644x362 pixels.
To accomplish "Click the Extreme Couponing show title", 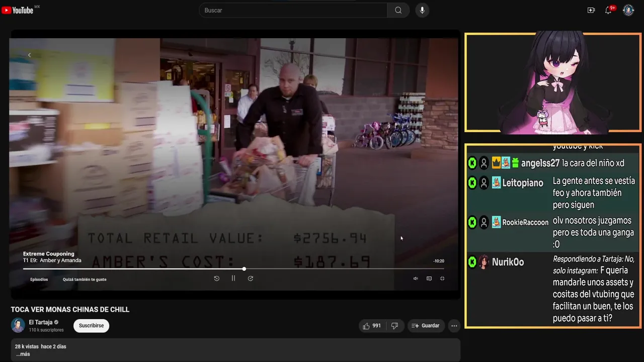I will coord(49,254).
